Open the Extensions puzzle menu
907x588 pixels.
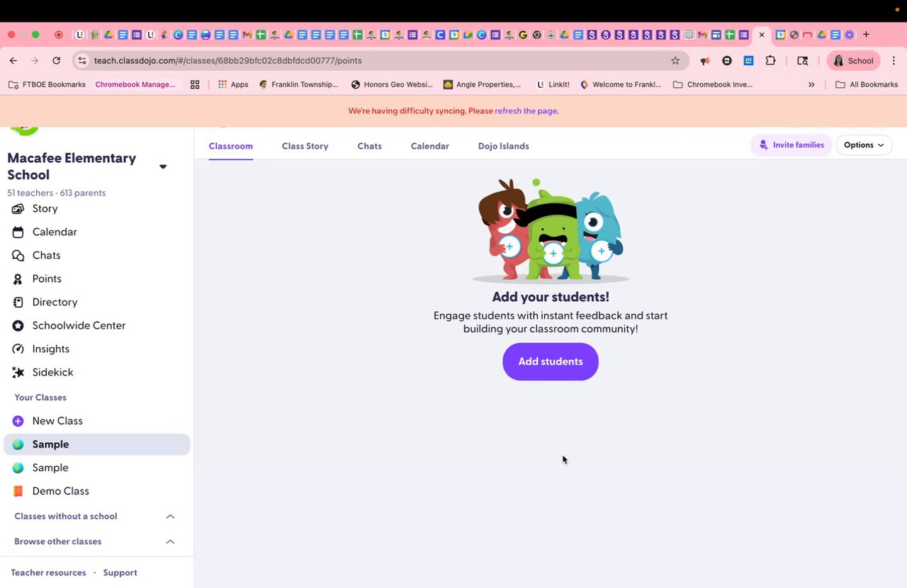770,61
